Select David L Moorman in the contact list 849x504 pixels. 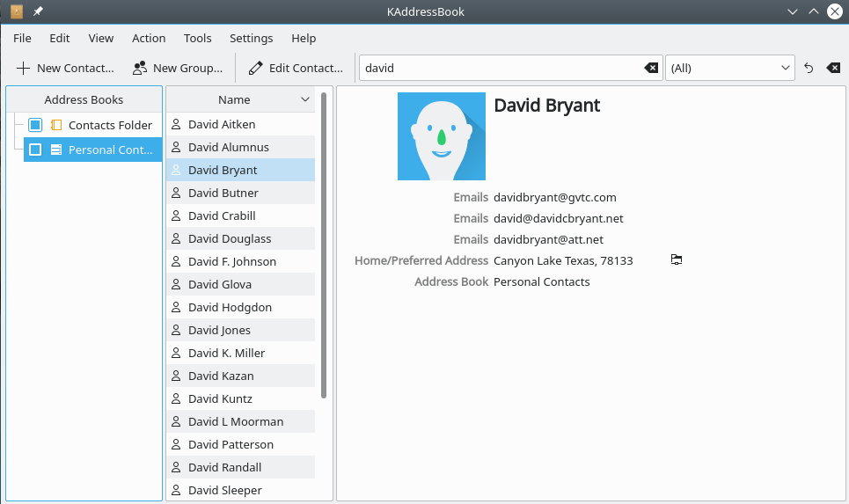click(x=240, y=421)
